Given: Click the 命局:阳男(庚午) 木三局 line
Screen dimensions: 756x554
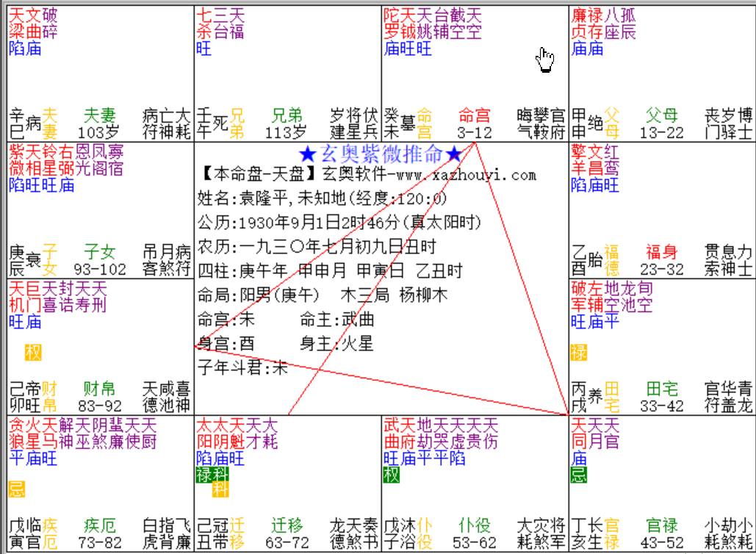Looking at the screenshot, I should 323,295.
